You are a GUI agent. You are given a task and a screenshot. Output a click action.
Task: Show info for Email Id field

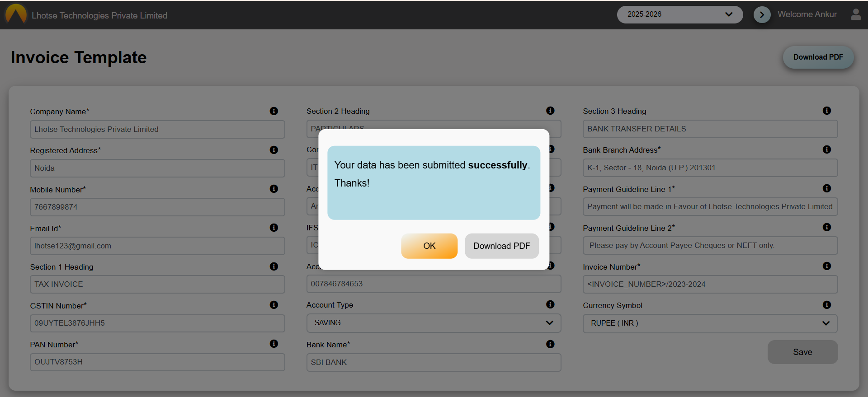[274, 228]
